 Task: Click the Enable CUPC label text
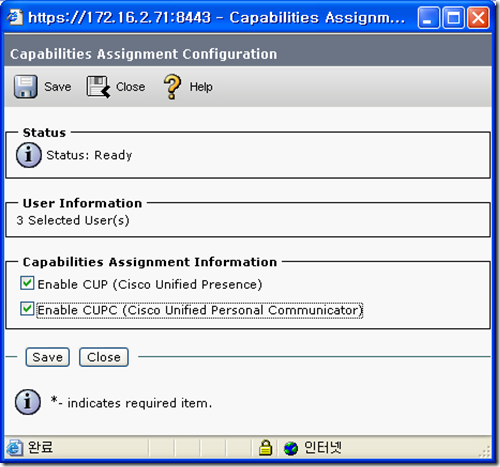(x=199, y=310)
